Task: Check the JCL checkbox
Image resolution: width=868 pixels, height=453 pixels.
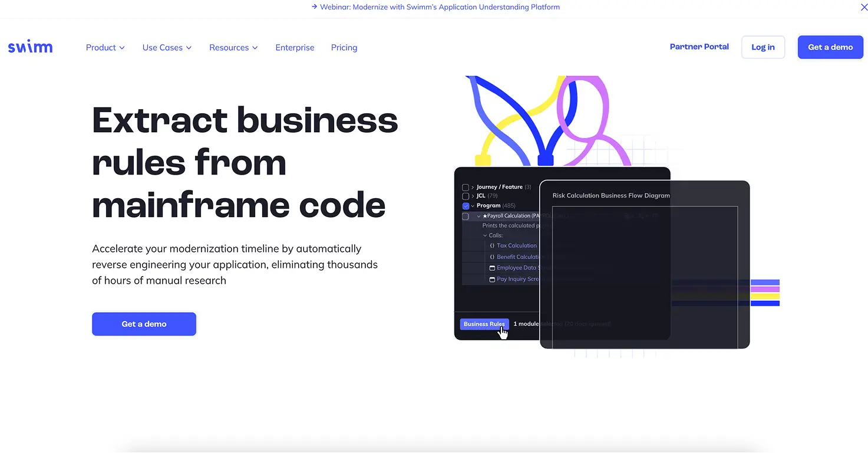Action: point(466,196)
